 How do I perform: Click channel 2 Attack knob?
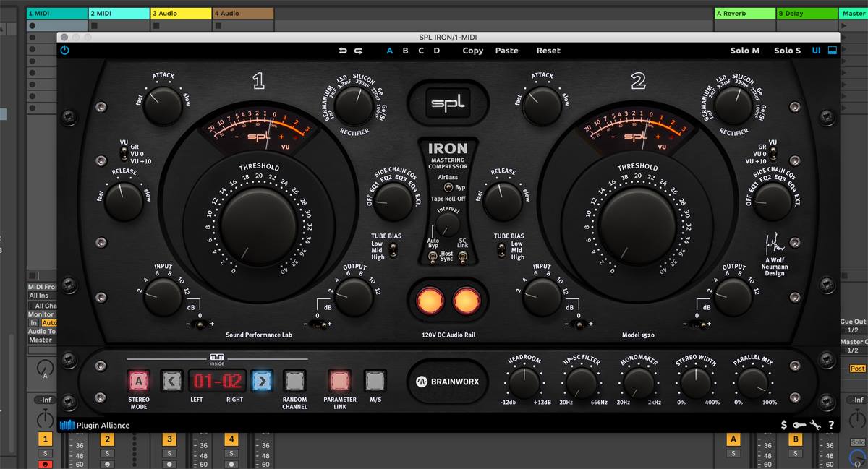click(x=542, y=106)
